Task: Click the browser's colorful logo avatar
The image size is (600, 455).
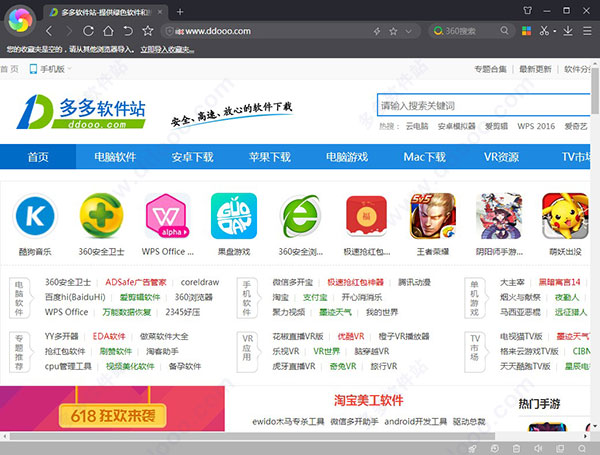Action: tap(20, 20)
